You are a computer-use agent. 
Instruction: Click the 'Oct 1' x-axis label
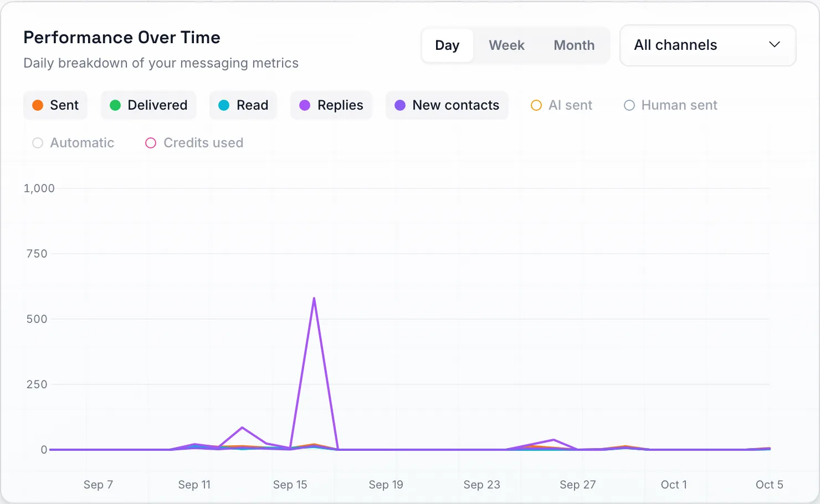pos(674,485)
